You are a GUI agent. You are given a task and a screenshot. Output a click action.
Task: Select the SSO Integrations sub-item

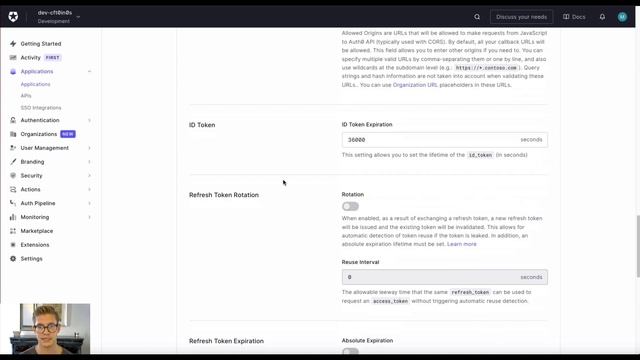click(x=41, y=108)
